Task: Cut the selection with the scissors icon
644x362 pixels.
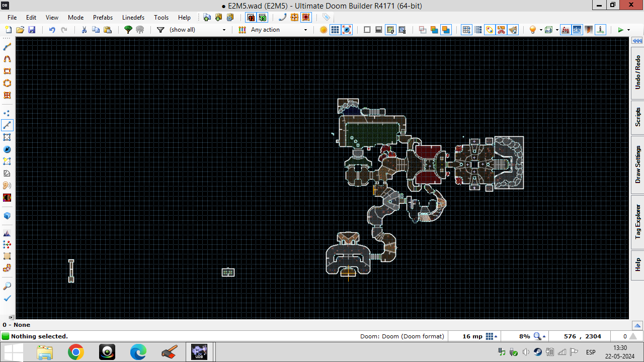Action: [x=84, y=30]
